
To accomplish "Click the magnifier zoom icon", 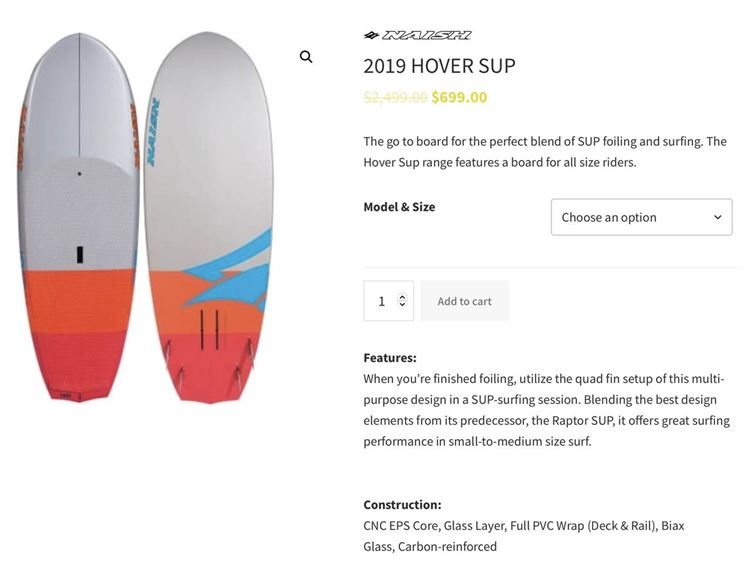I will pyautogui.click(x=306, y=57).
